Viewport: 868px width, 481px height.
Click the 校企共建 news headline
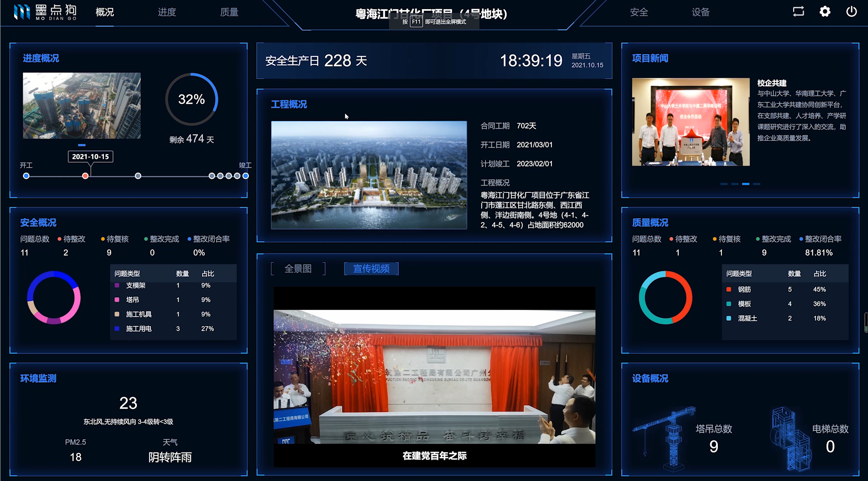pos(772,83)
